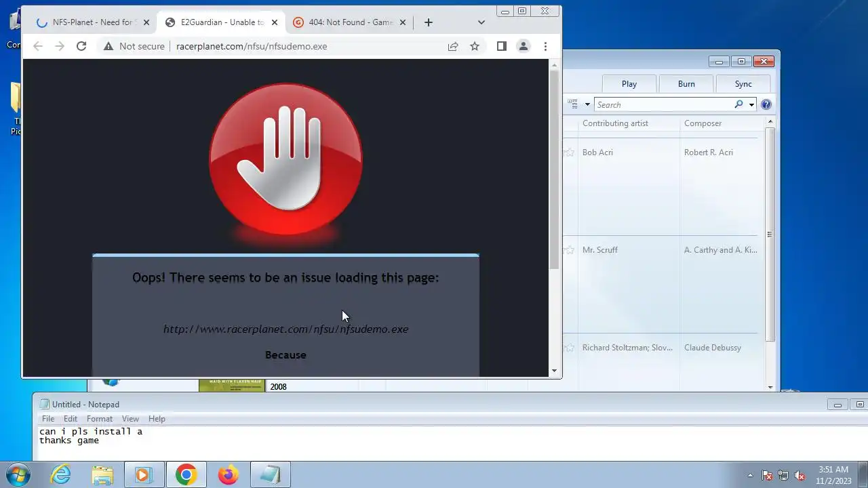This screenshot has width=868, height=488.
Task: Close the E2Guardian tab
Action: click(x=275, y=22)
